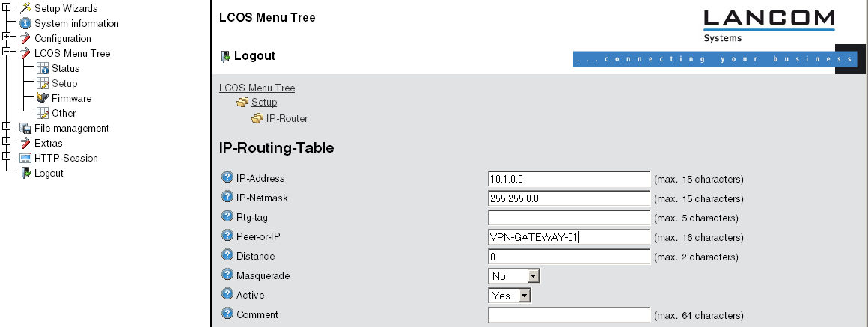Click the help icon beside Peer-or-IP
The image size is (868, 327).
(x=227, y=236)
